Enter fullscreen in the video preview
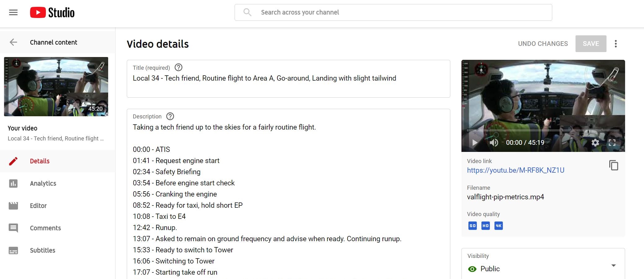The height and width of the screenshot is (279, 644). (612, 143)
